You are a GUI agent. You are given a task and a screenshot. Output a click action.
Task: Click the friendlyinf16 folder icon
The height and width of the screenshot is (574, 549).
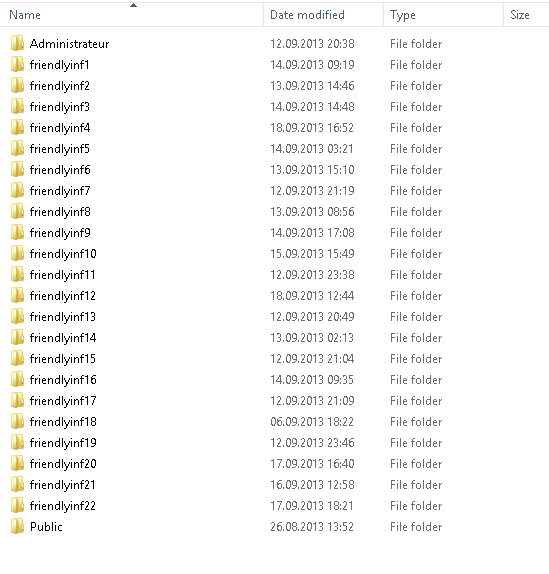pyautogui.click(x=17, y=379)
